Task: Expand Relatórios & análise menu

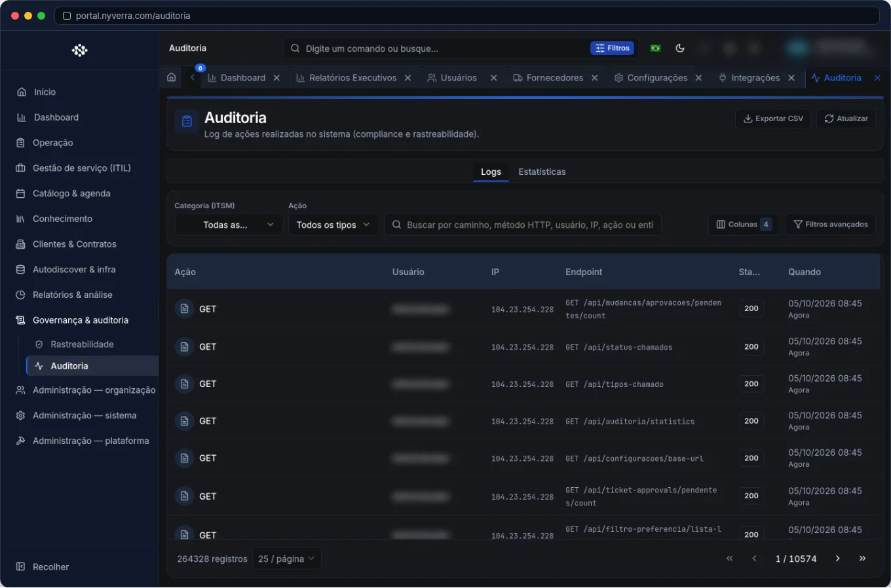Action: pyautogui.click(x=79, y=295)
